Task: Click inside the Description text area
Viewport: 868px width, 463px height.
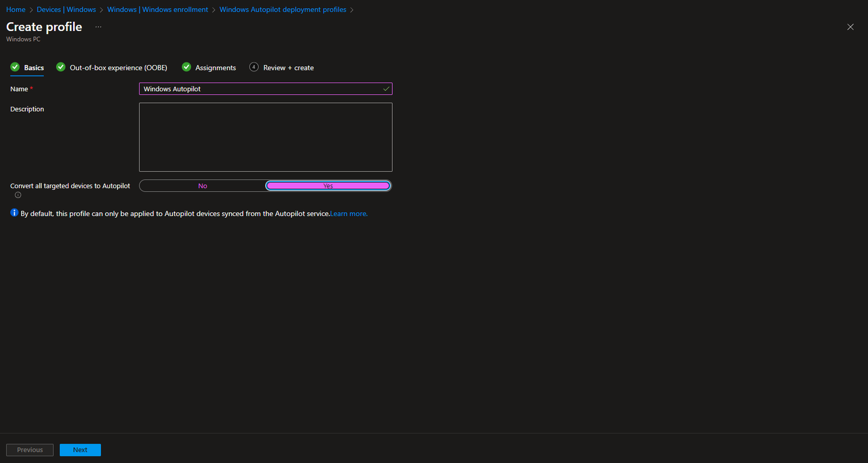Action: coord(265,137)
